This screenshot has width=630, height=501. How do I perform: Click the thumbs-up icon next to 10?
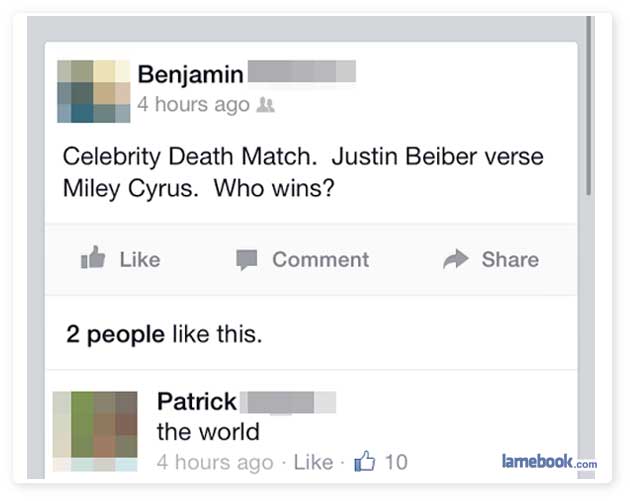tap(364, 461)
